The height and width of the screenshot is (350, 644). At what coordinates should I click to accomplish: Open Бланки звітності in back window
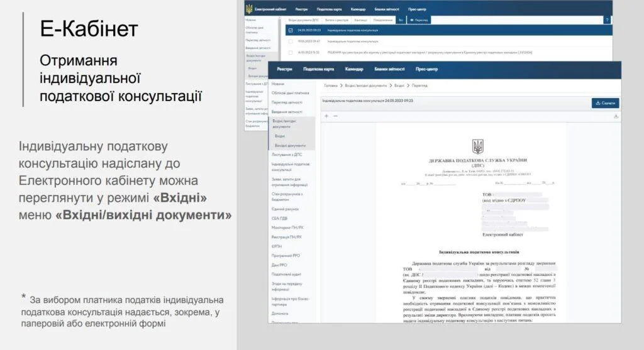[387, 9]
